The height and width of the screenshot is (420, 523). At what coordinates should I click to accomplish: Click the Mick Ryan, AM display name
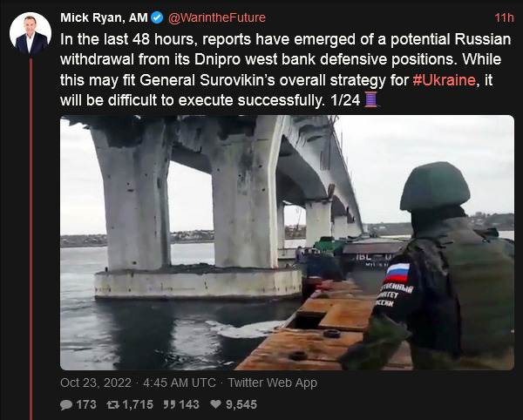tap(104, 17)
